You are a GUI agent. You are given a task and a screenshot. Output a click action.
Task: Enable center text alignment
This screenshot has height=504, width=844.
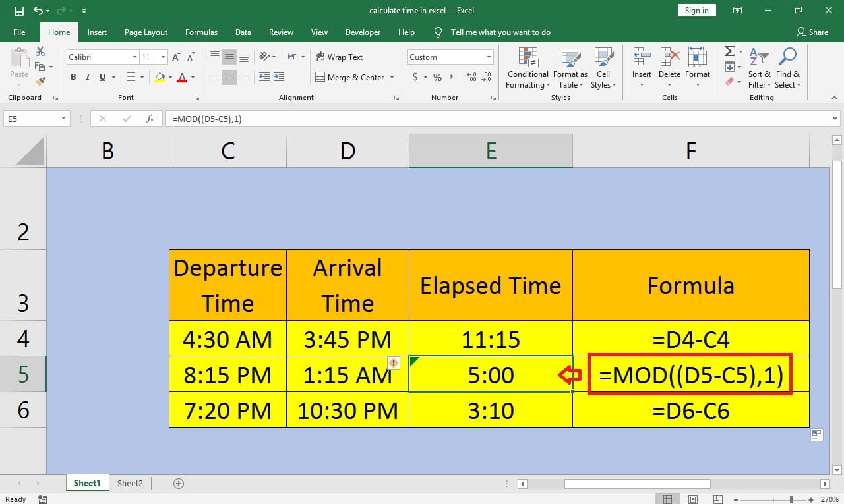coord(229,77)
